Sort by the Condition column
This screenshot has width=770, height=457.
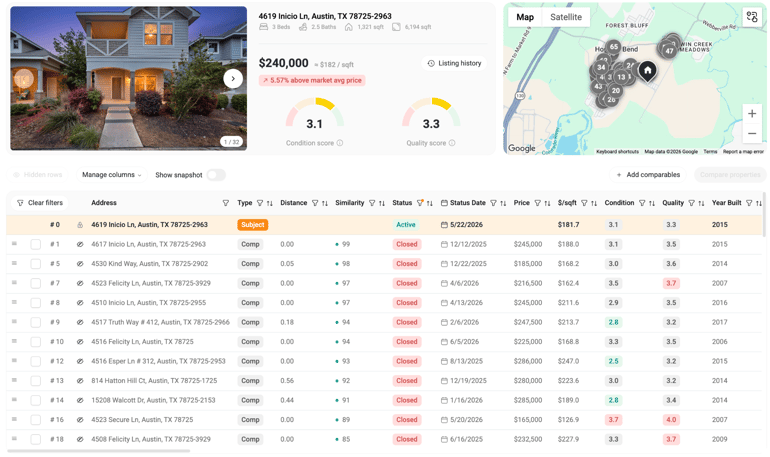click(652, 203)
